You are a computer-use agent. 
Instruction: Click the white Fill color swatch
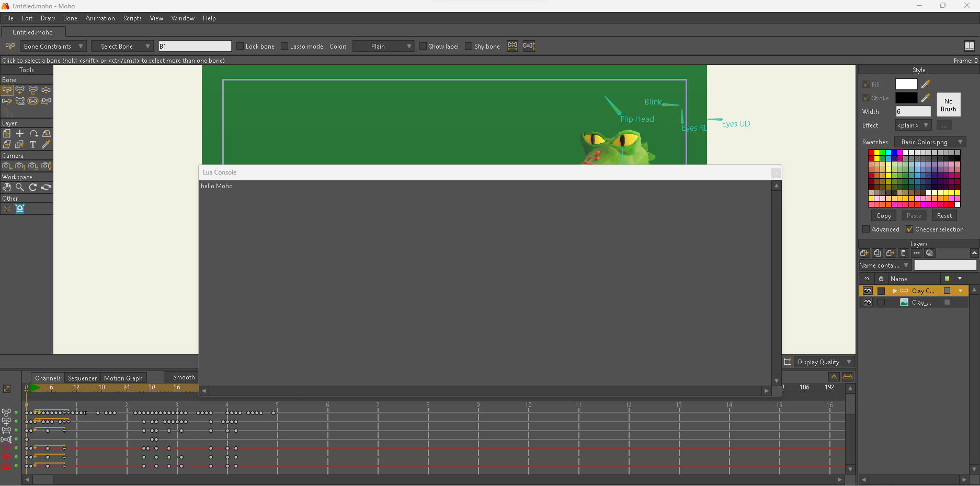(906, 84)
